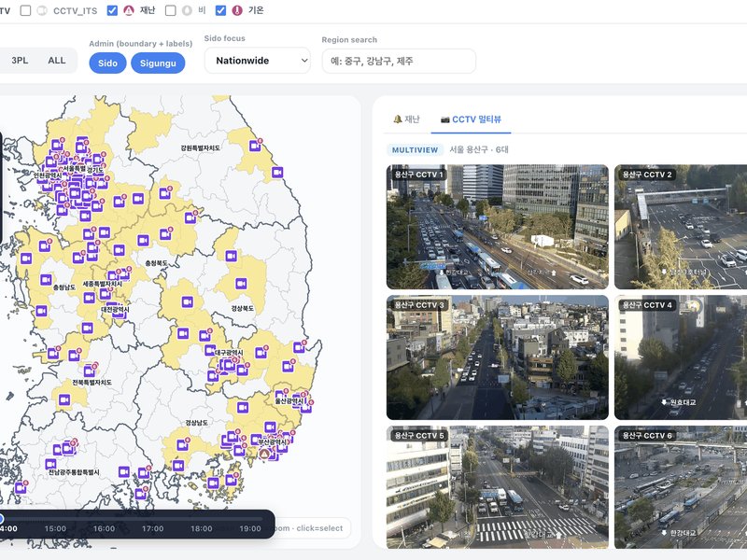Click camera marker immediately left of 충청남도 label

coord(46,279)
